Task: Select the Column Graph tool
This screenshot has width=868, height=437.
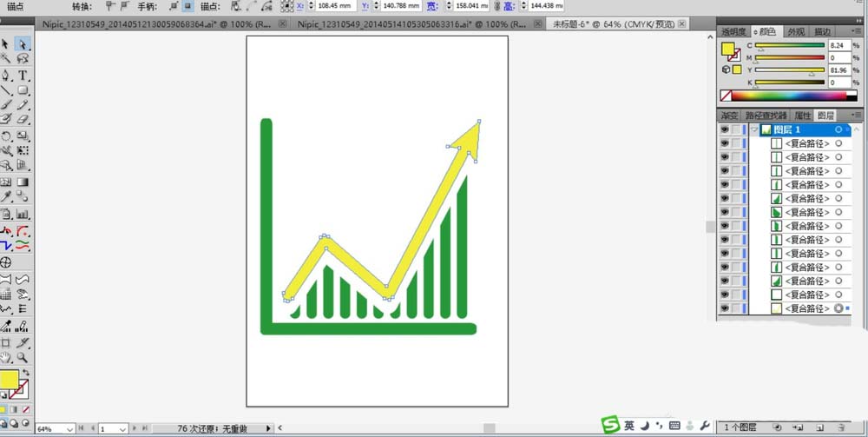Action: tap(23, 214)
